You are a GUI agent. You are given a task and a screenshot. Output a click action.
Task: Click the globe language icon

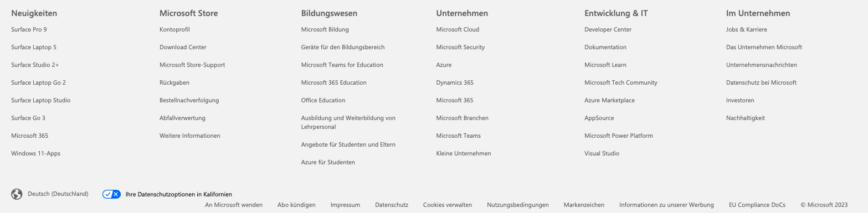pyautogui.click(x=17, y=194)
